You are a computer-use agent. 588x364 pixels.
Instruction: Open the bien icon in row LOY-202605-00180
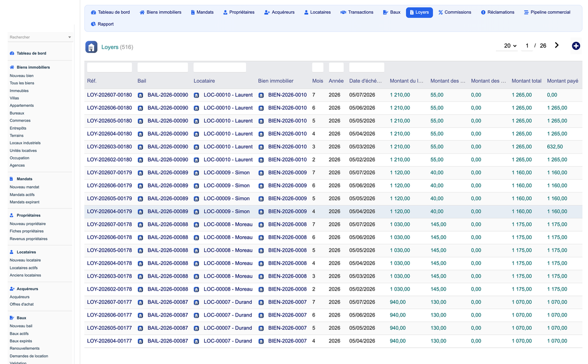pyautogui.click(x=261, y=121)
